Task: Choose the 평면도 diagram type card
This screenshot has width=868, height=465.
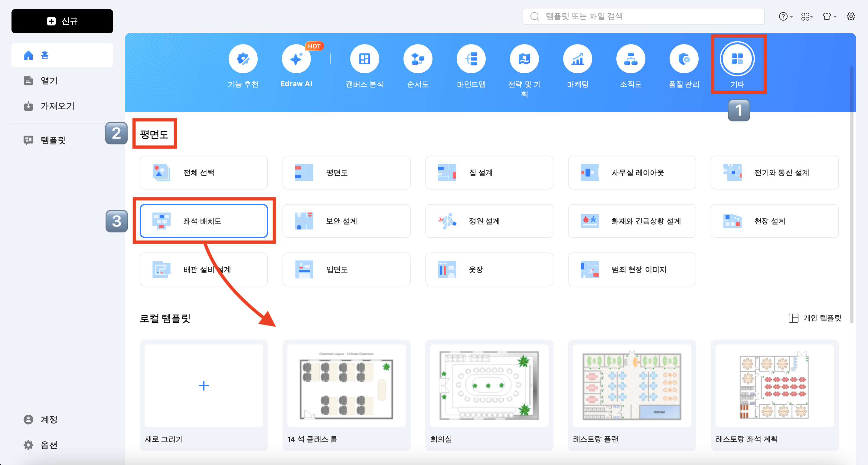Action: click(346, 173)
